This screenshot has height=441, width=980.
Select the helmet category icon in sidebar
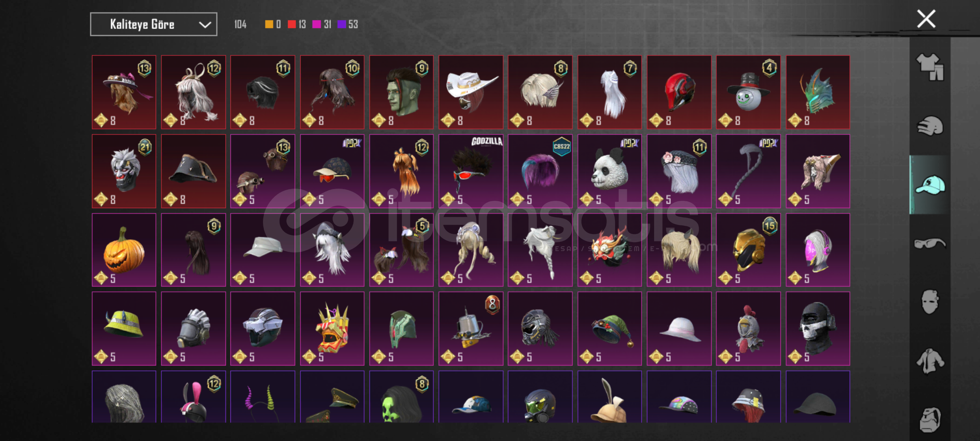[930, 125]
